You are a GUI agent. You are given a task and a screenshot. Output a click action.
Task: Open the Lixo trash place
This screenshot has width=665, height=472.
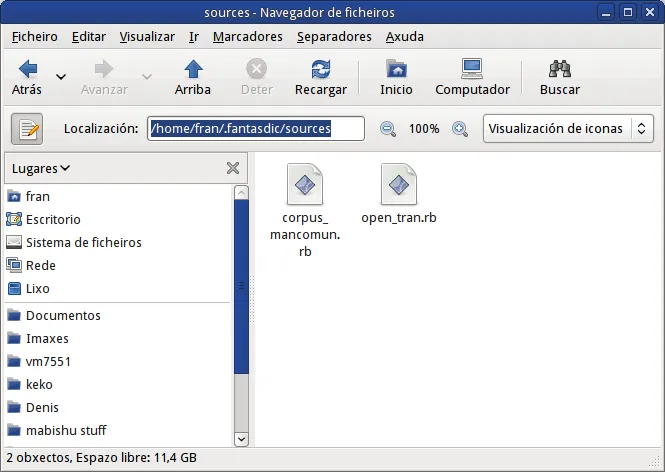(x=38, y=288)
